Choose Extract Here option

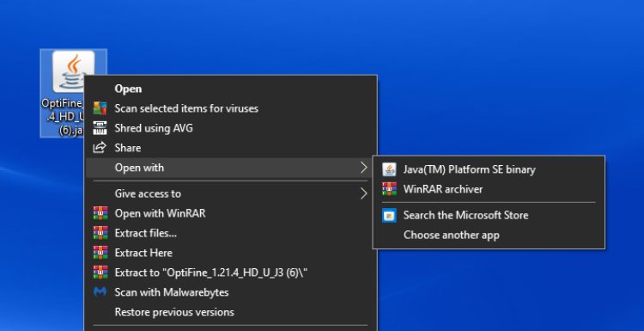coord(231,253)
